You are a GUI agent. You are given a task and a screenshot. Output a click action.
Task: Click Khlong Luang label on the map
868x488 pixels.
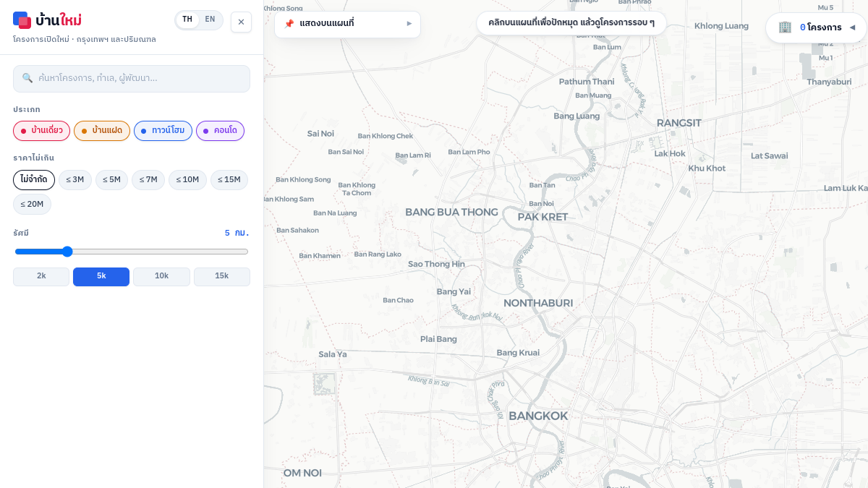pyautogui.click(x=721, y=26)
